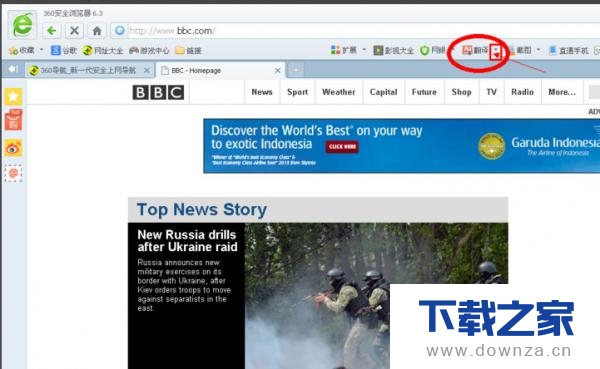Click the BBC logo
Viewport: 600px width, 369px height.
click(158, 92)
